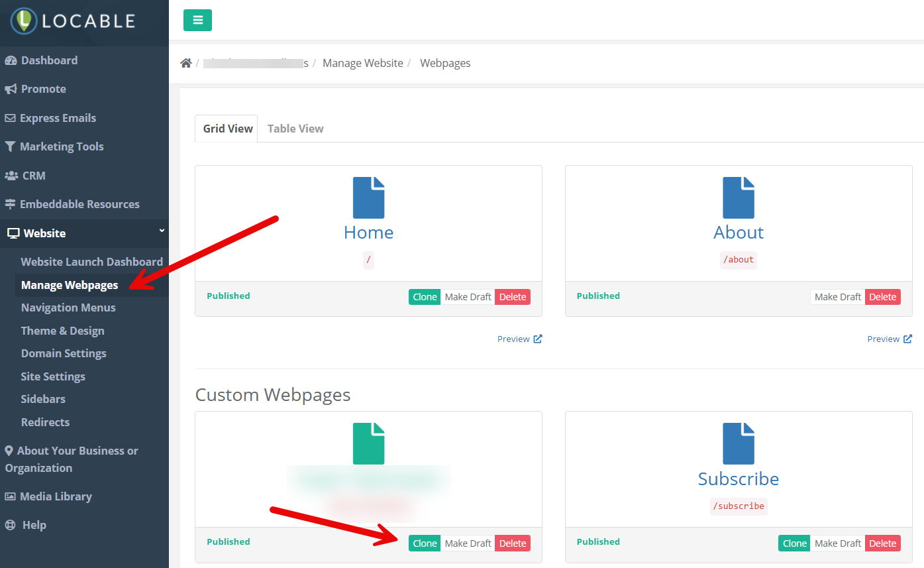This screenshot has height=568, width=924.
Task: Click the green custom webpage file icon
Action: click(x=368, y=443)
